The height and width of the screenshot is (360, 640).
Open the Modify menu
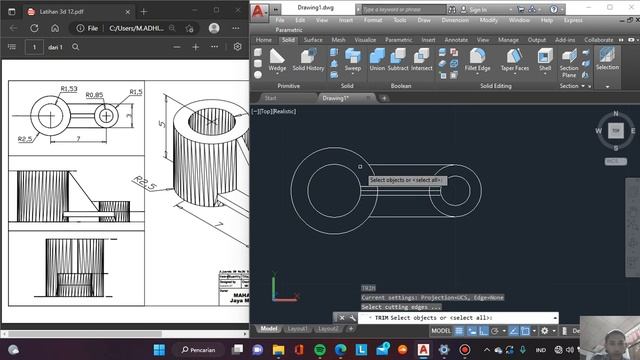click(489, 20)
